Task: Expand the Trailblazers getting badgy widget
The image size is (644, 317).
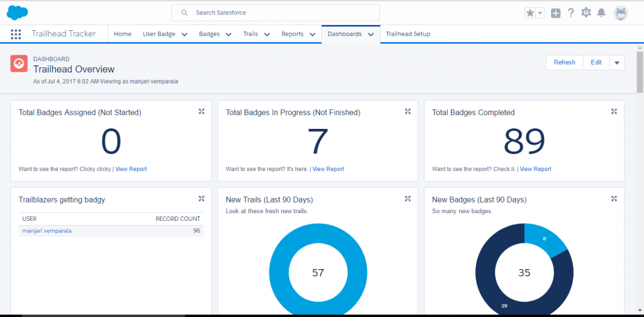Action: click(x=201, y=199)
